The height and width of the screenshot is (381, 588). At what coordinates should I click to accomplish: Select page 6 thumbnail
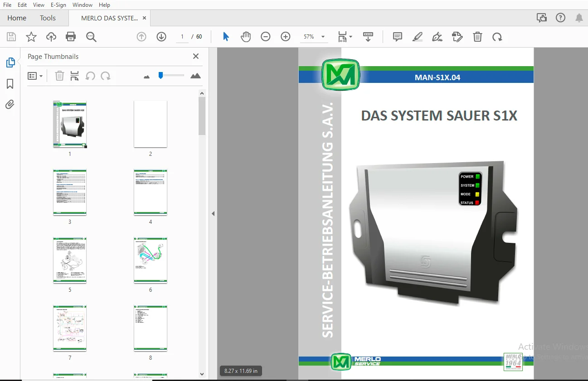(151, 260)
